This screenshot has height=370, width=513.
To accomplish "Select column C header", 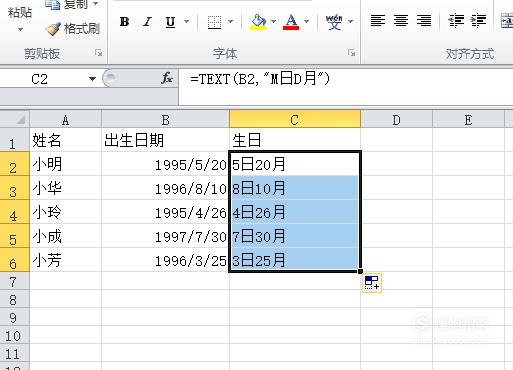I will click(x=295, y=120).
